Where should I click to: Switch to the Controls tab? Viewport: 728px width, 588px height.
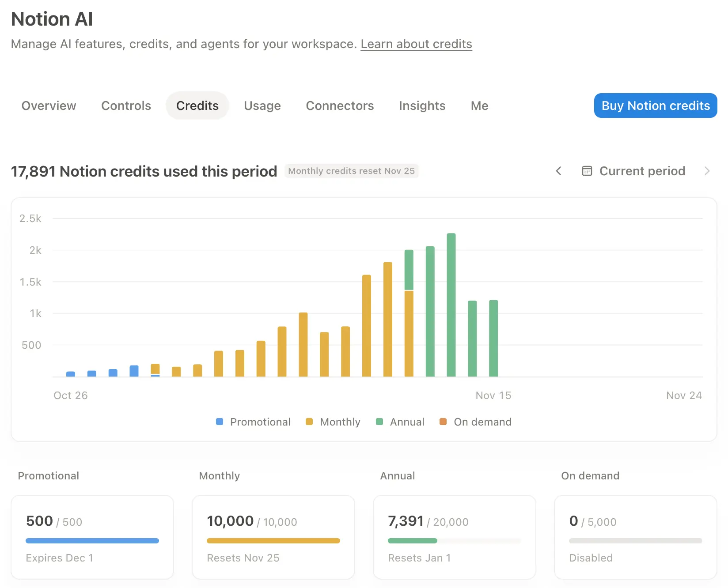coord(126,106)
